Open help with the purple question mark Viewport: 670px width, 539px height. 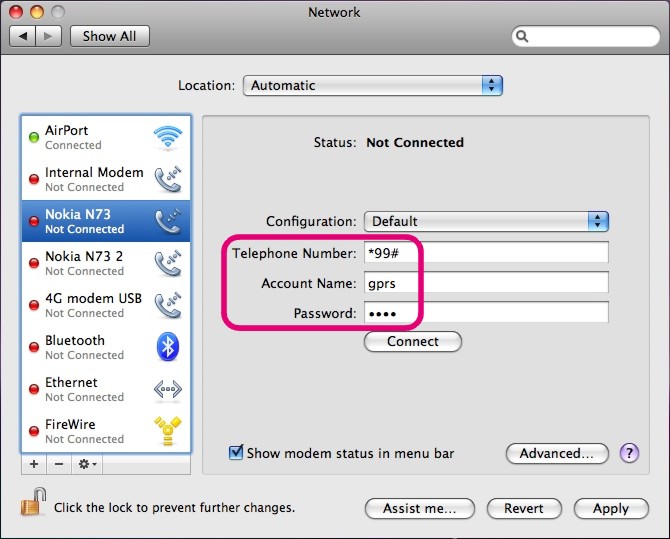click(x=629, y=453)
